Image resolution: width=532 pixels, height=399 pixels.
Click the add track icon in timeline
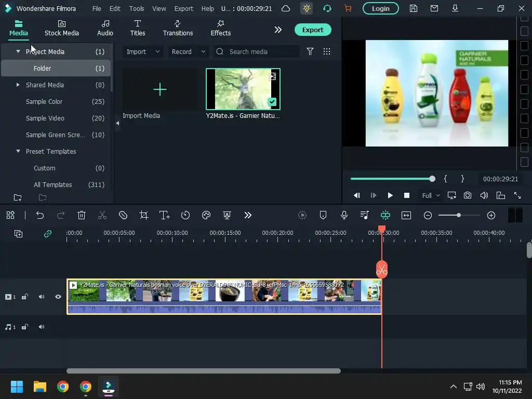coord(18,234)
